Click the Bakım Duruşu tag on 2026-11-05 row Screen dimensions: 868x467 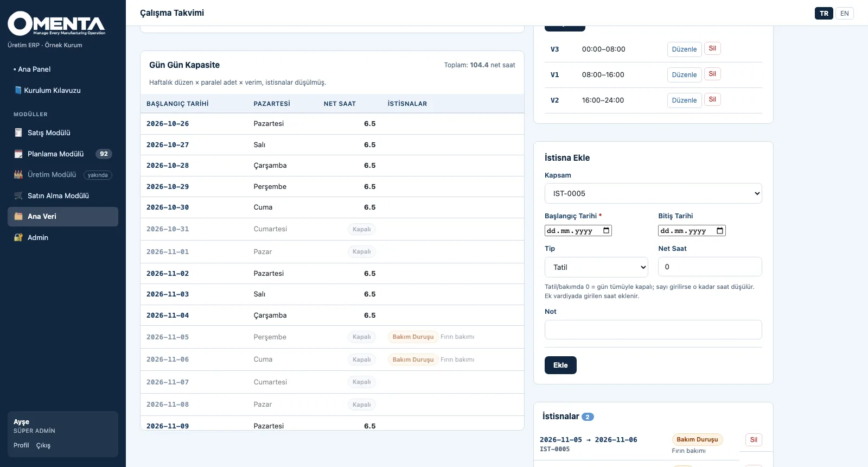(413, 337)
